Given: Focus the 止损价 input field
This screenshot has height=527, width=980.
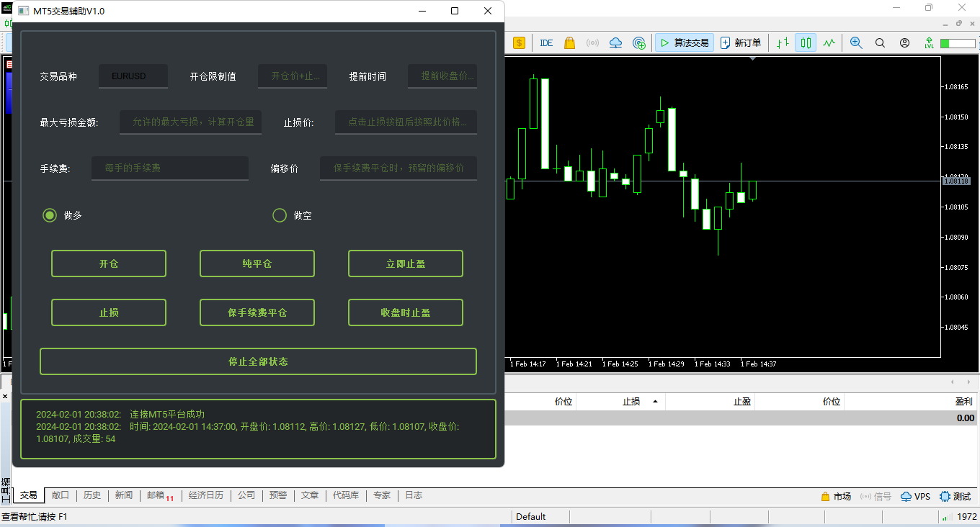Looking at the screenshot, I should (406, 122).
